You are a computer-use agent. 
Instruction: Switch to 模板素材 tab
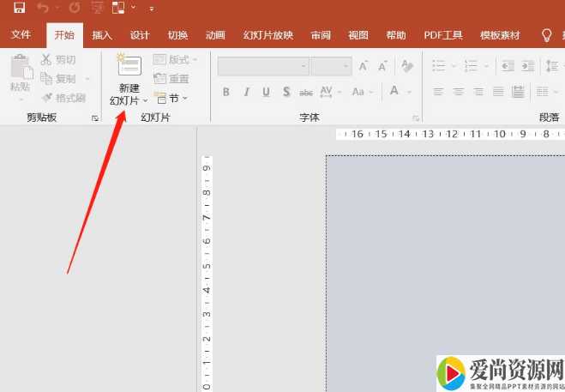tap(500, 35)
